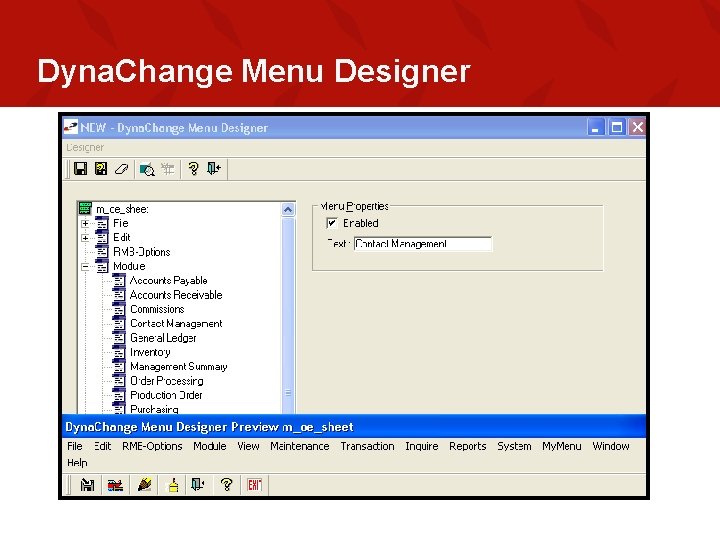The width and height of the screenshot is (720, 540).
Task: Open the Designer menu
Action: tap(85, 147)
